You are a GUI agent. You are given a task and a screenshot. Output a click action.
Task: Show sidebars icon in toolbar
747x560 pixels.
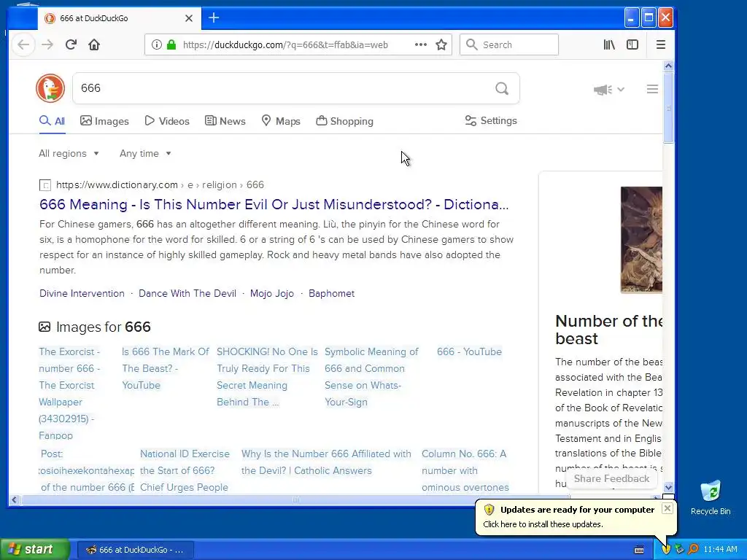pyautogui.click(x=632, y=44)
